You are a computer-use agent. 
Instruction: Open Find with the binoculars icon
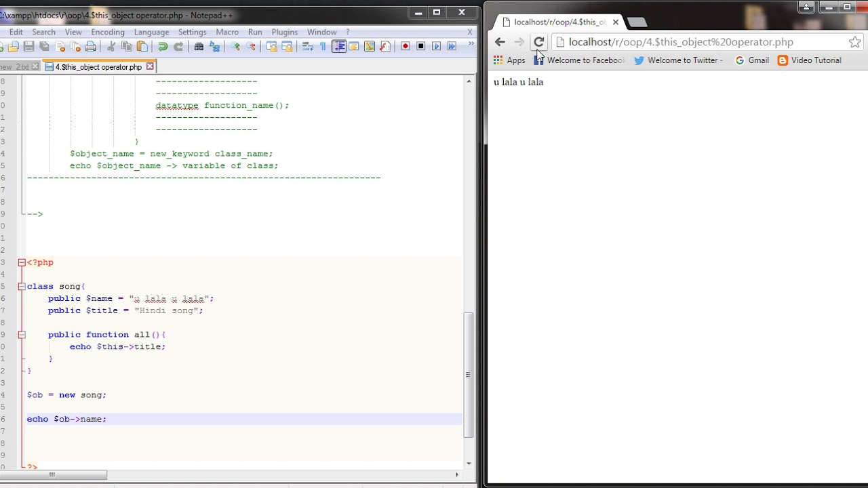tap(199, 46)
